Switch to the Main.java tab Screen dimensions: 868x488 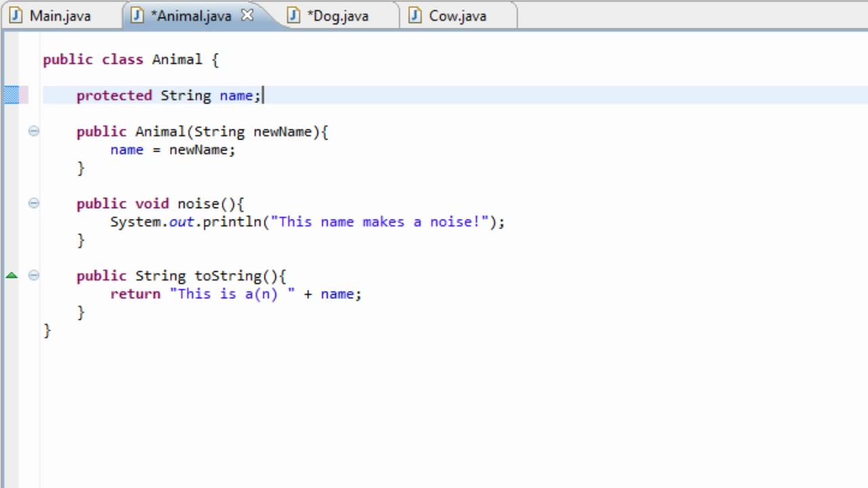tap(60, 16)
